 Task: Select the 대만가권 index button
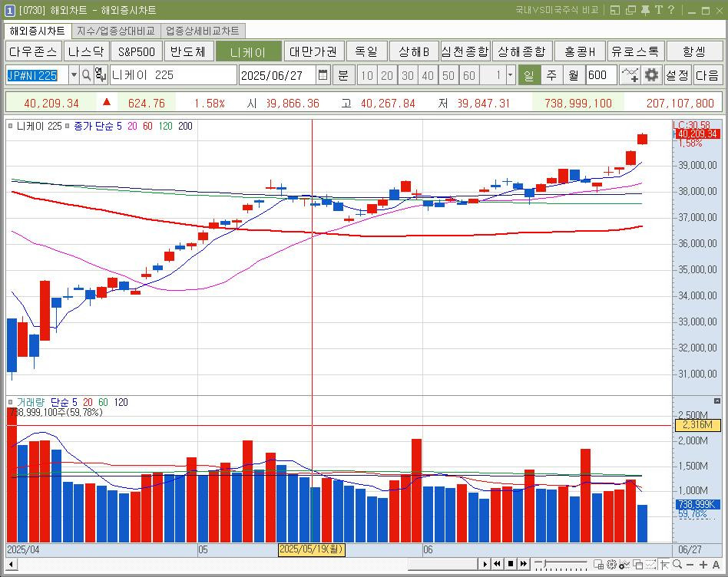click(x=313, y=51)
